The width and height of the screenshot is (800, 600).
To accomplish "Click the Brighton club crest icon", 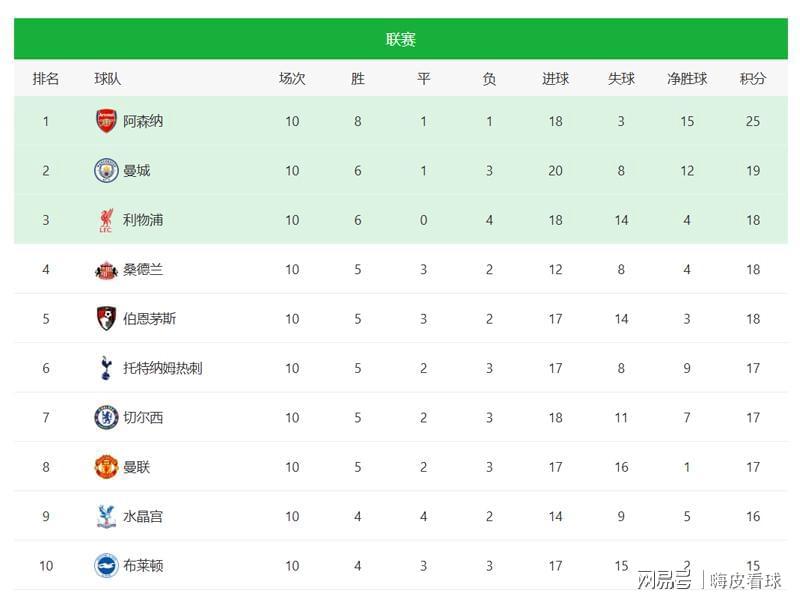I will point(106,566).
